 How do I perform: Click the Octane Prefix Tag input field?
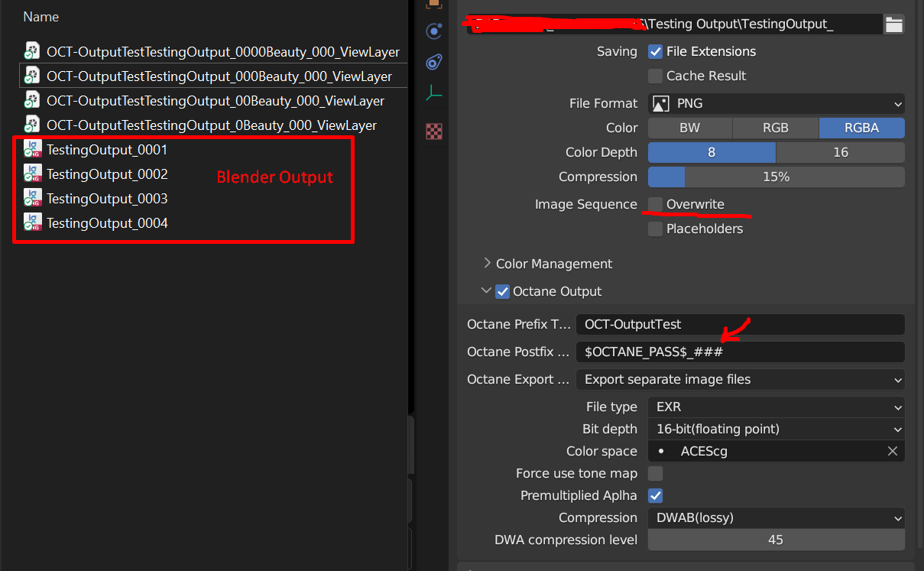pyautogui.click(x=741, y=324)
